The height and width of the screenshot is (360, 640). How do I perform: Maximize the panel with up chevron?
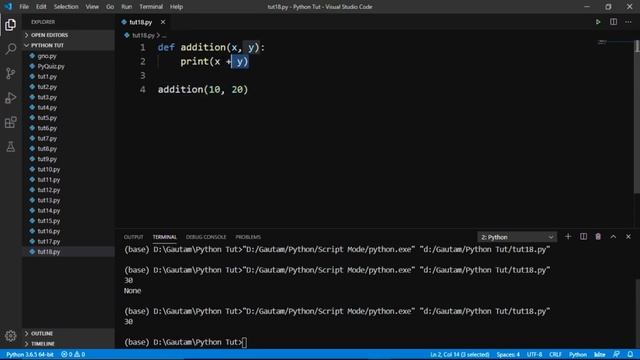coord(613,237)
